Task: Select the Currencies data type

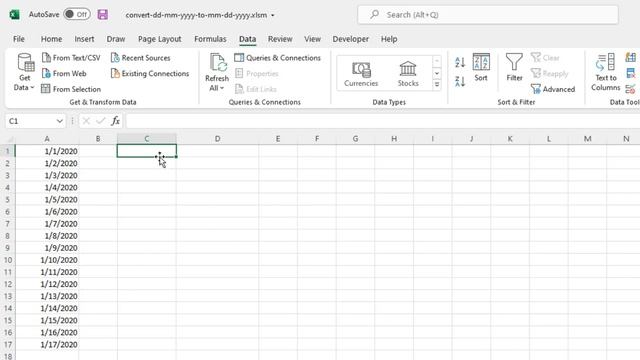Action: pos(361,74)
